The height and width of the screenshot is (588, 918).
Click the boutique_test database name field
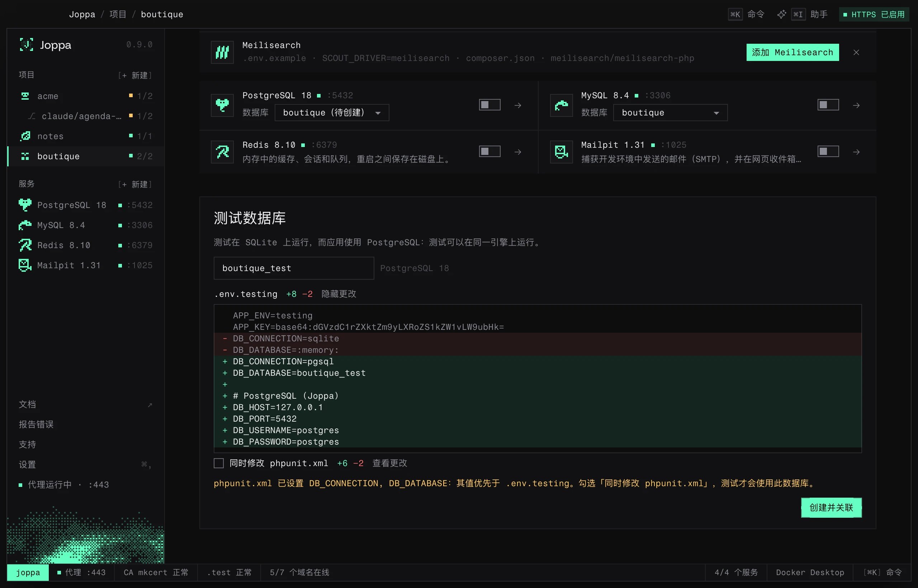click(x=294, y=268)
